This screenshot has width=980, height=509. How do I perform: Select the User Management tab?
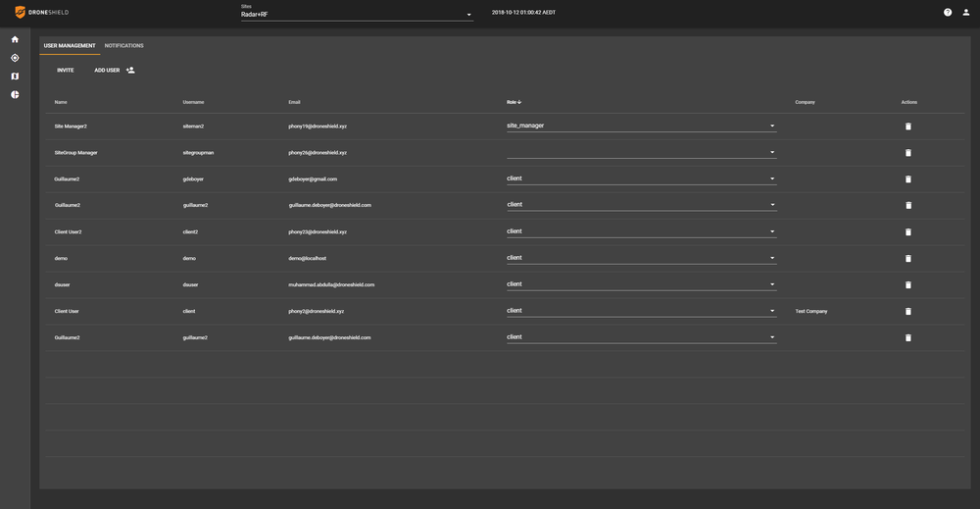coord(70,46)
